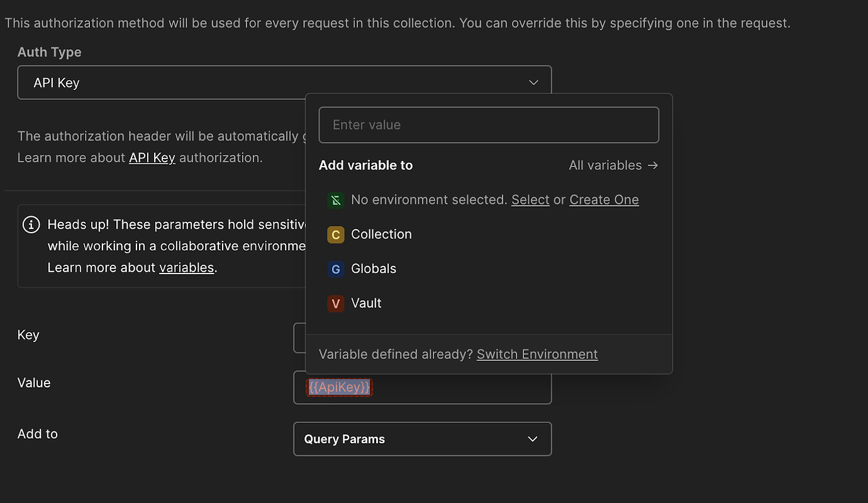Click the arrow icon next to All variables
This screenshot has width=868, height=503.
click(652, 165)
